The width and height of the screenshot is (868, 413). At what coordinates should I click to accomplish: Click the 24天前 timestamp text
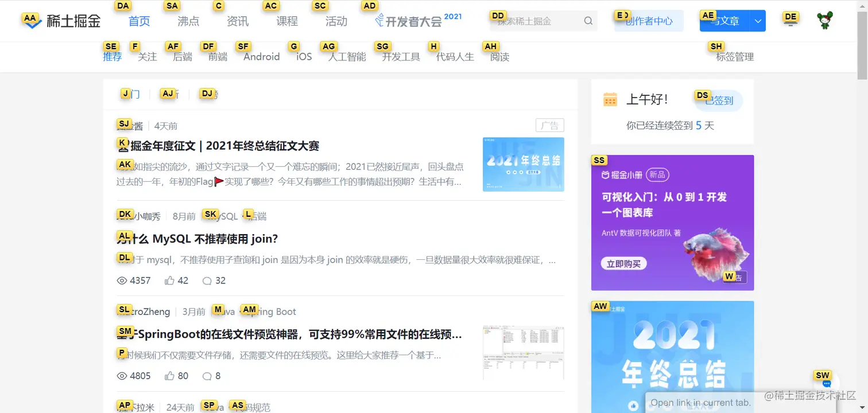tap(180, 407)
